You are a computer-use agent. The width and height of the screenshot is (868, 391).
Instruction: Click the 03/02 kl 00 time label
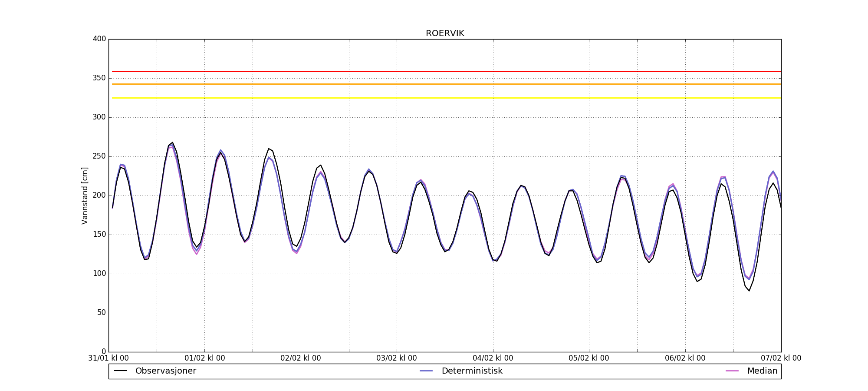[397, 358]
